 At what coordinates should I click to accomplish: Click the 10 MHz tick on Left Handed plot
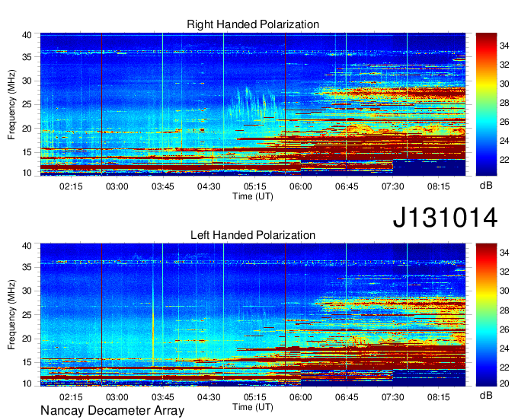27,383
